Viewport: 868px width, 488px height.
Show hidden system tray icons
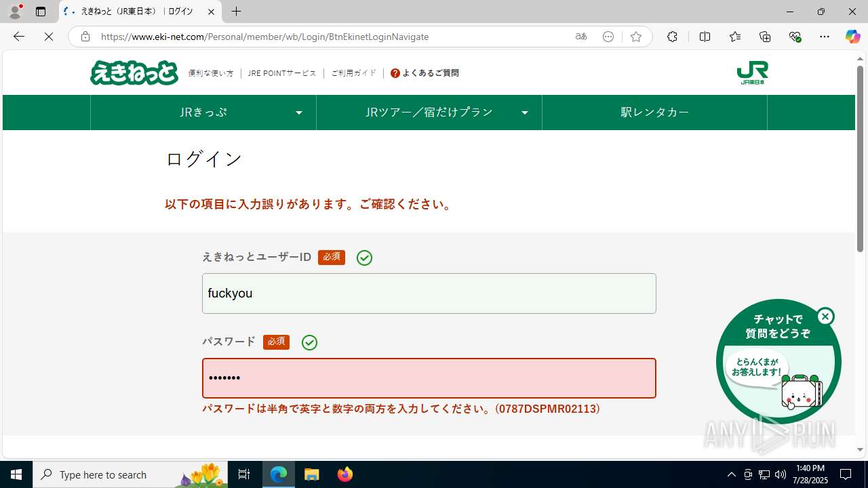[732, 474]
